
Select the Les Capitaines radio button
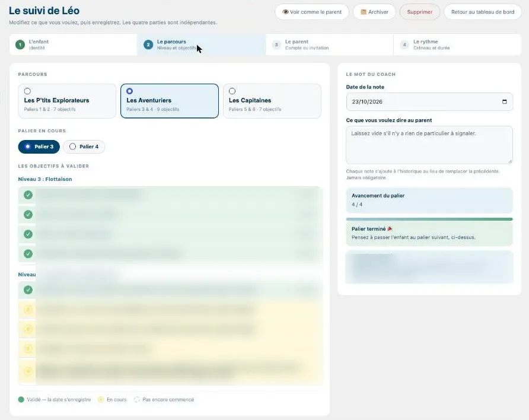[232, 91]
